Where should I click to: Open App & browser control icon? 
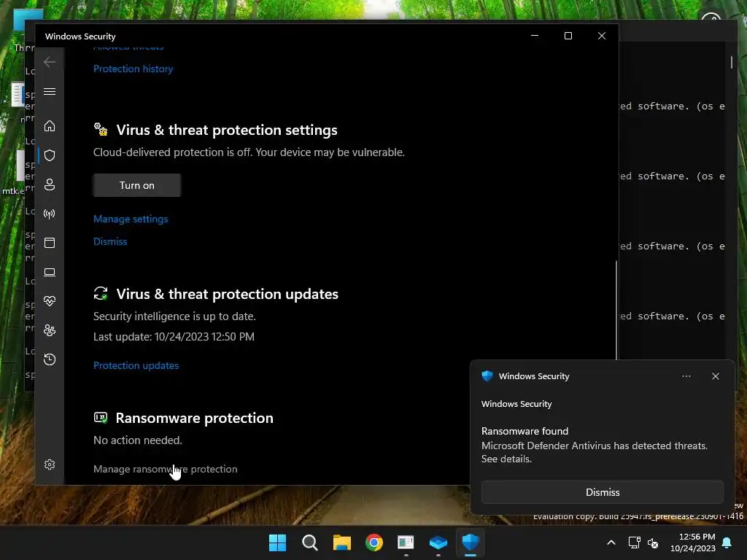pos(50,243)
